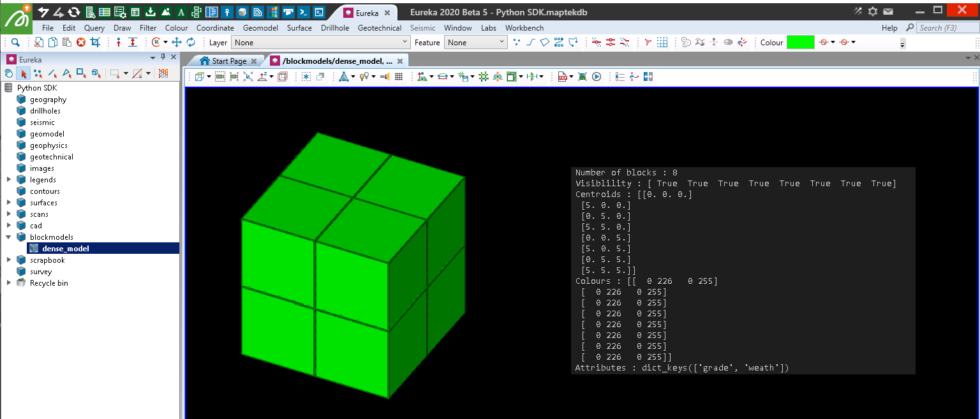Toggle the light bulb lighting option
This screenshot has height=419, width=980.
(364, 77)
